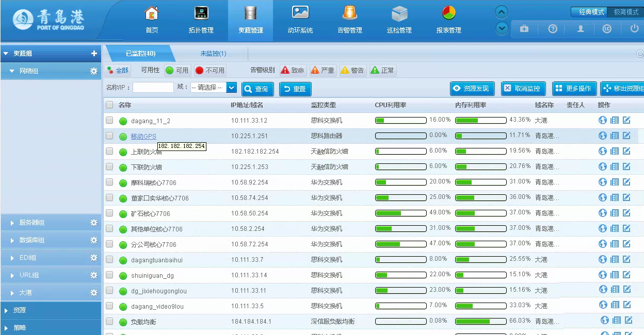Check the 其他单位核心7706 row checkbox

(x=109, y=228)
